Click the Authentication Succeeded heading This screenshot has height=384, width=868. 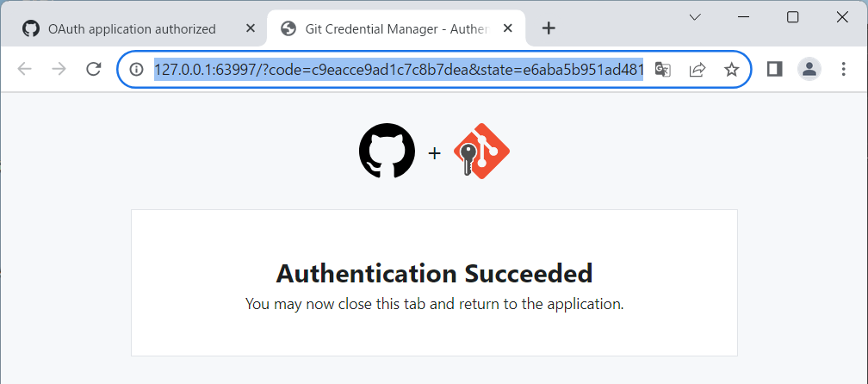[434, 273]
